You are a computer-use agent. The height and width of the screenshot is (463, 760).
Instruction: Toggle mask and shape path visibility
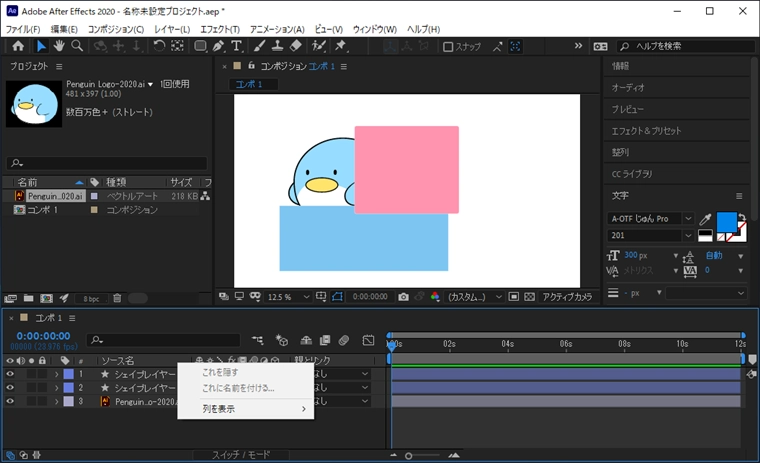(337, 296)
